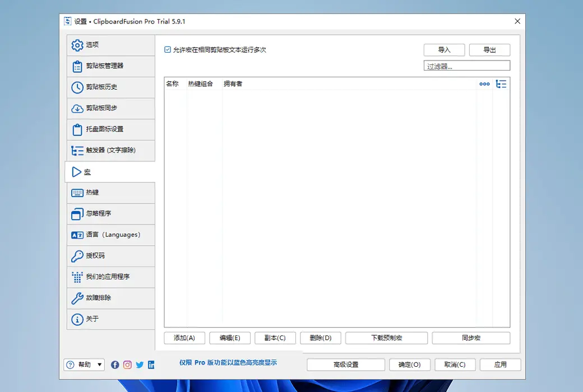The image size is (583, 392).
Task: Switch to the 忽略程序 tab
Action: 111,214
